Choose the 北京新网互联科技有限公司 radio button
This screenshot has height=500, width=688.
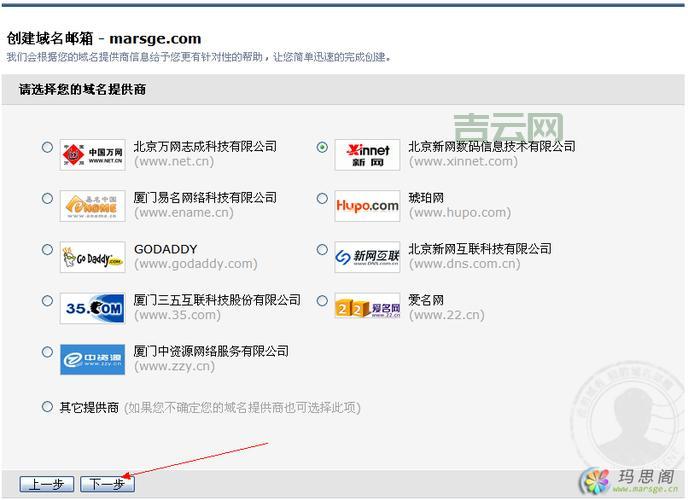click(x=322, y=250)
